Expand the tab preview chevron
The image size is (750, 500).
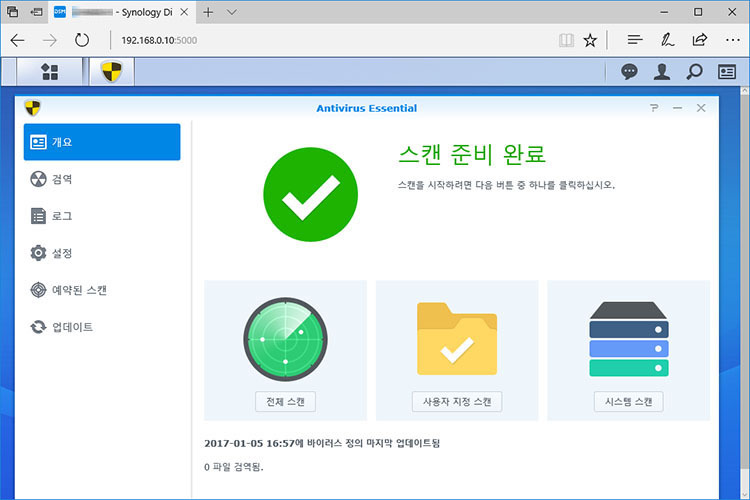point(232,12)
